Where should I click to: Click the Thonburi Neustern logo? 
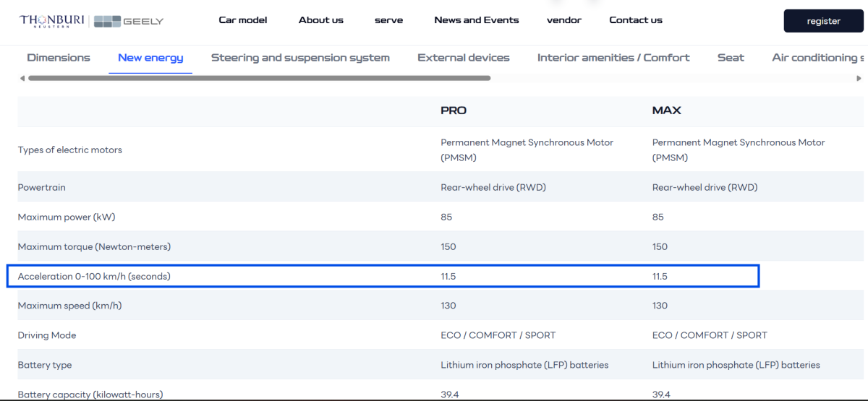[52, 21]
